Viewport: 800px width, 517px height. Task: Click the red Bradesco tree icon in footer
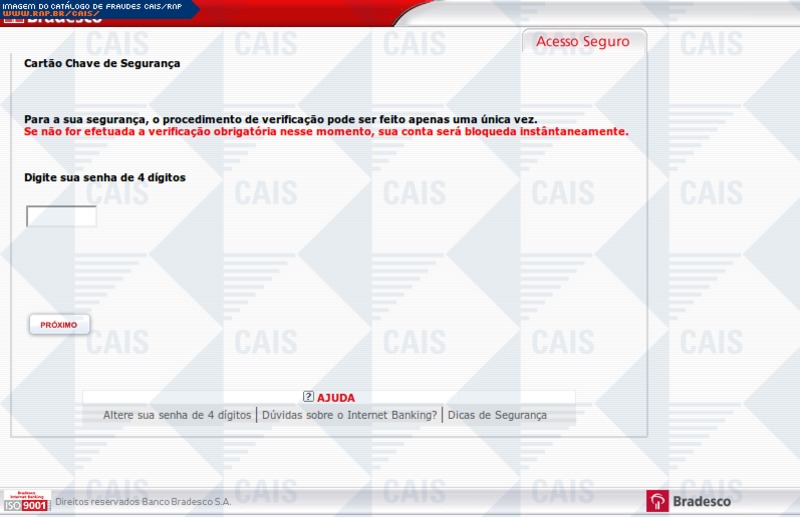point(658,502)
